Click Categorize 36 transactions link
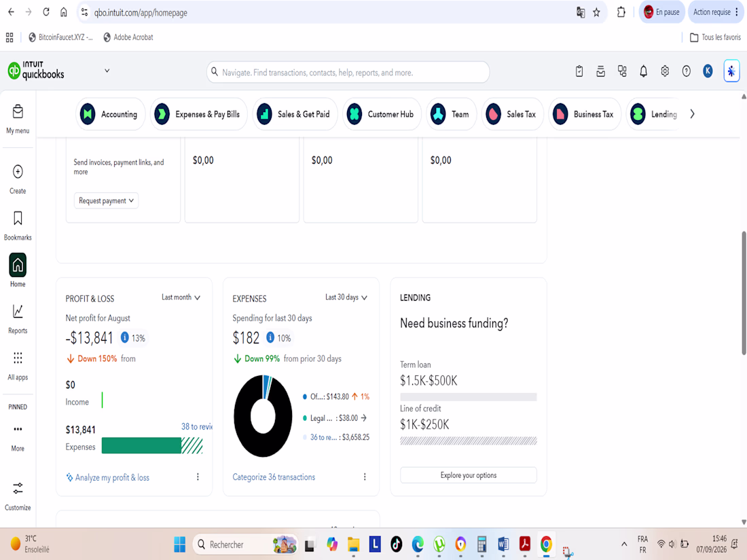 point(274,477)
